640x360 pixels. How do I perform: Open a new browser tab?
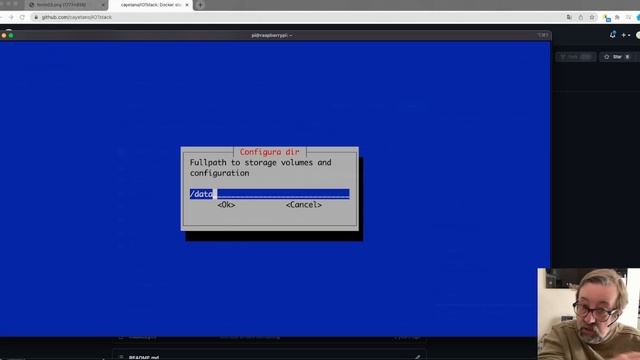pos(200,5)
